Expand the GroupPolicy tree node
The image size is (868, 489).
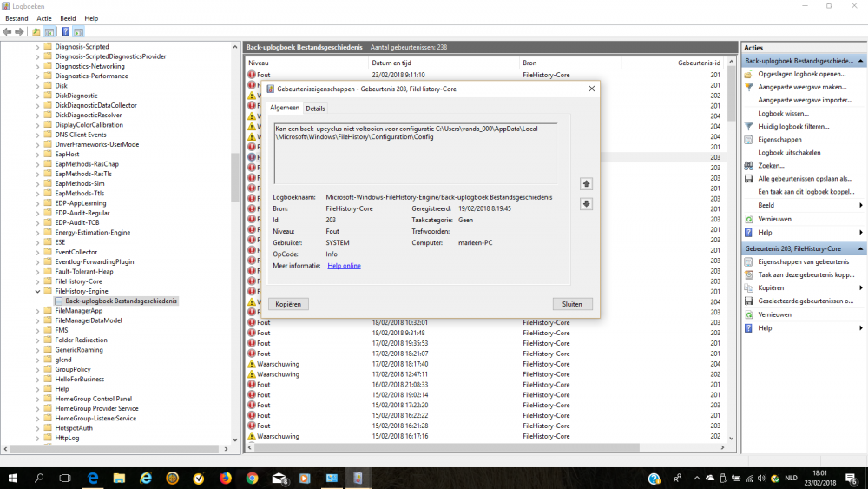pos(37,369)
